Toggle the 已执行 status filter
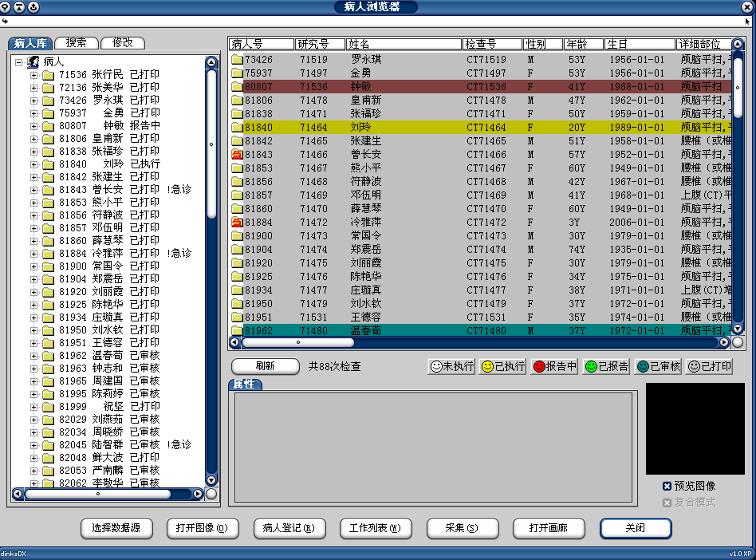Image resolution: width=756 pixels, height=560 pixels. (503, 367)
